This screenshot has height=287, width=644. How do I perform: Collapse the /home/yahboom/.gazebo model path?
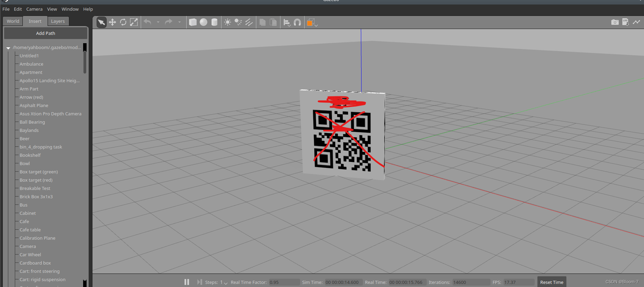click(x=8, y=48)
